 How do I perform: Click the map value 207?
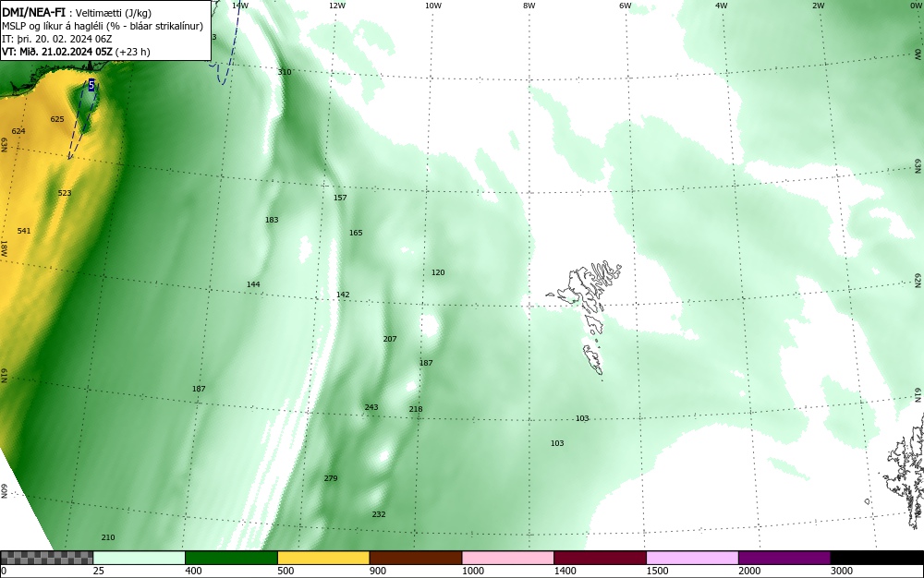point(390,339)
